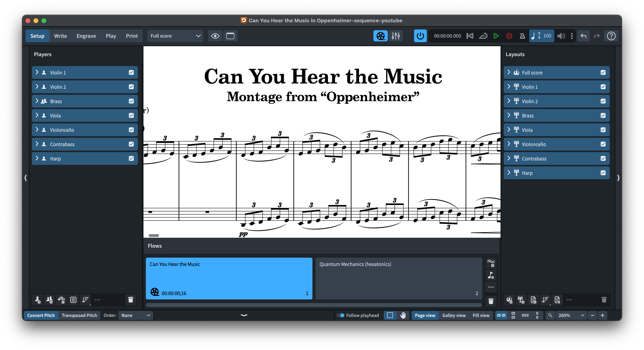Choose the marquee selection tool

(x=390, y=315)
